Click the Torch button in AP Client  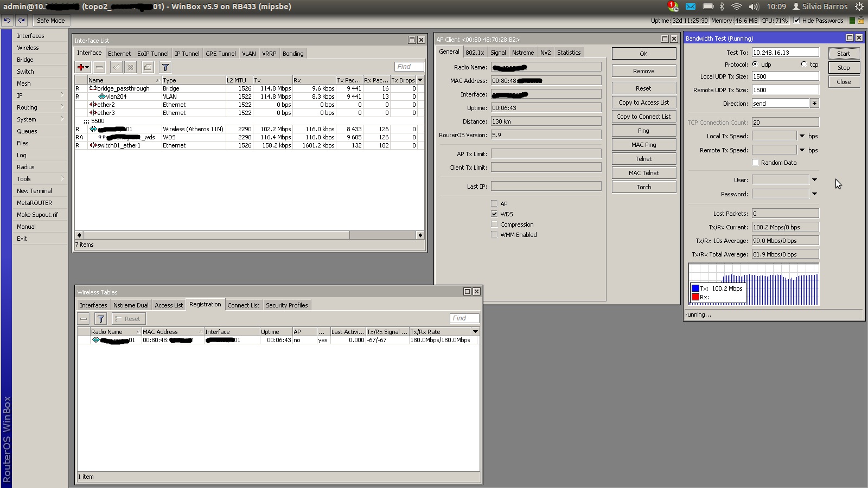click(644, 187)
